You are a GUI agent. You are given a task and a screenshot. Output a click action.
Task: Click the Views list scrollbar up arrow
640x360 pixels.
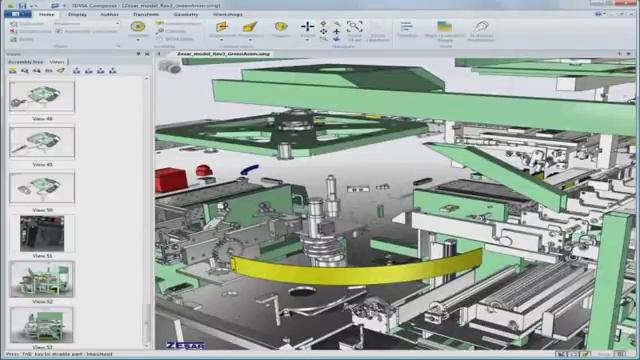[x=147, y=79]
